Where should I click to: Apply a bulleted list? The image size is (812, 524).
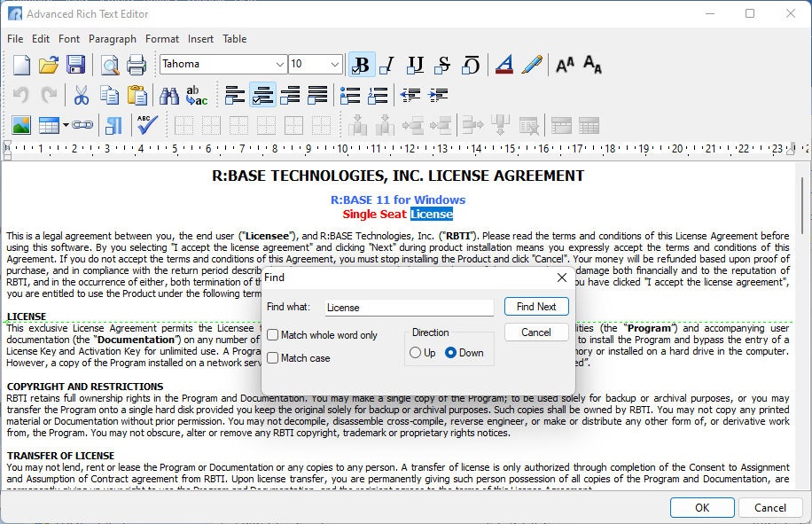pos(350,95)
